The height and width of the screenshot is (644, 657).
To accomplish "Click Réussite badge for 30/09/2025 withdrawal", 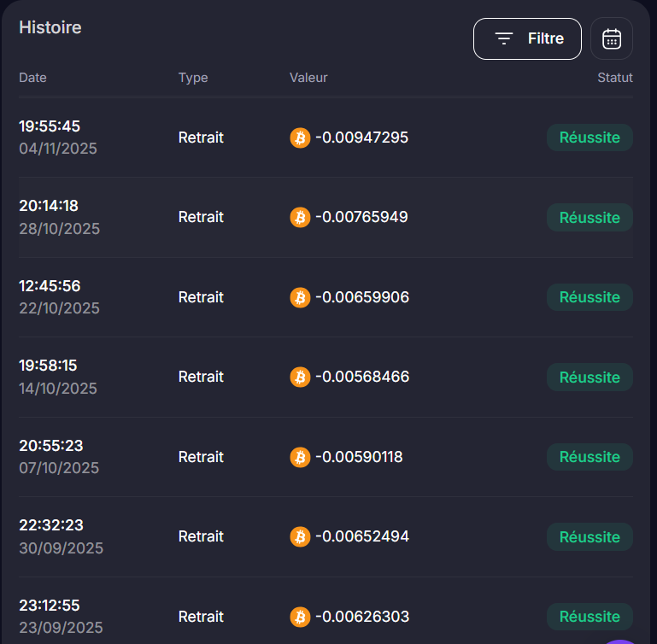I will click(x=590, y=537).
